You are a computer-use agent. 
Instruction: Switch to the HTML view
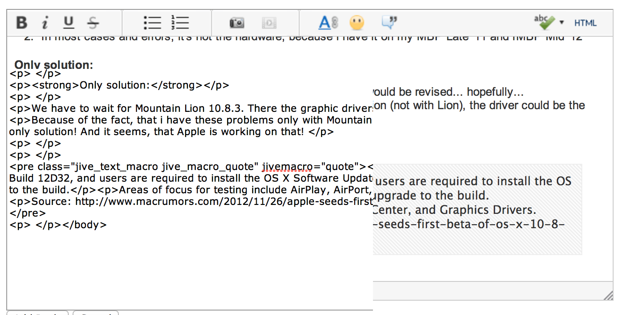[585, 23]
